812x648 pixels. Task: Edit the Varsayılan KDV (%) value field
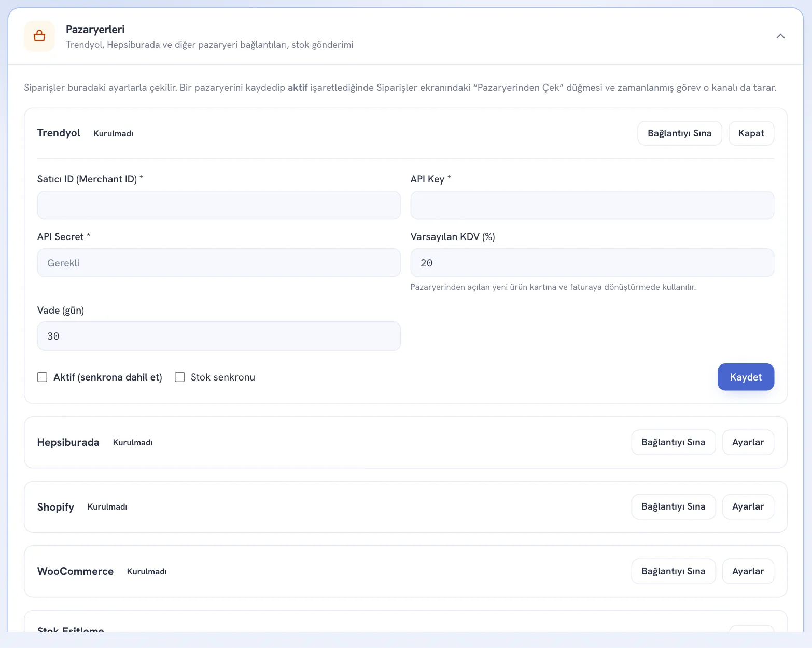[x=592, y=263]
